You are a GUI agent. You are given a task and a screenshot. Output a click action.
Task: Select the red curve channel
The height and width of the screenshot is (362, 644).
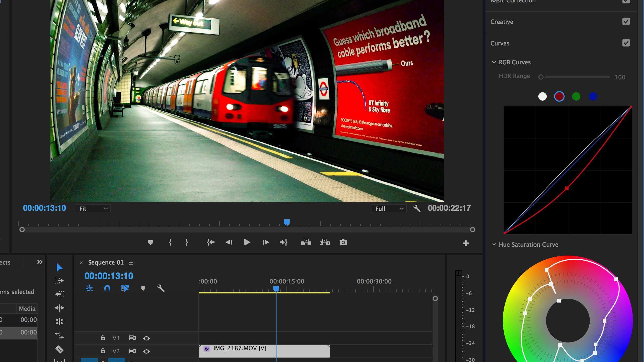tap(559, 96)
